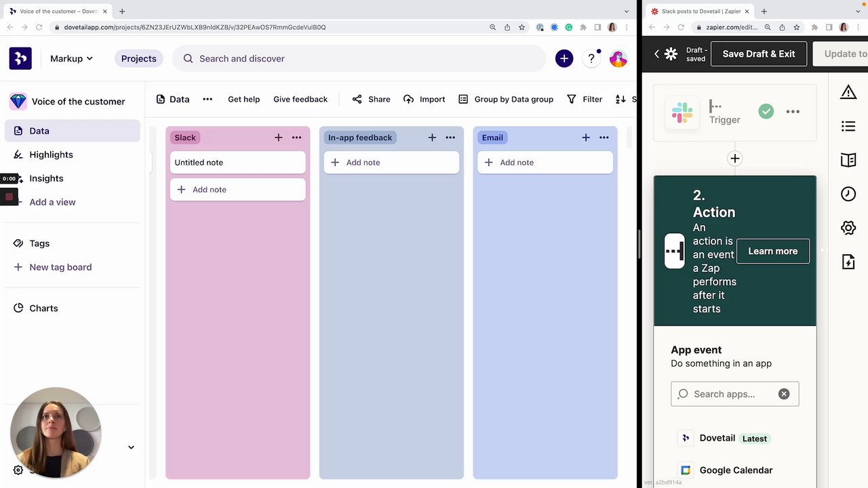Open the Zapier lightning file panel
Viewport: 868px width, 488px height.
848,262
